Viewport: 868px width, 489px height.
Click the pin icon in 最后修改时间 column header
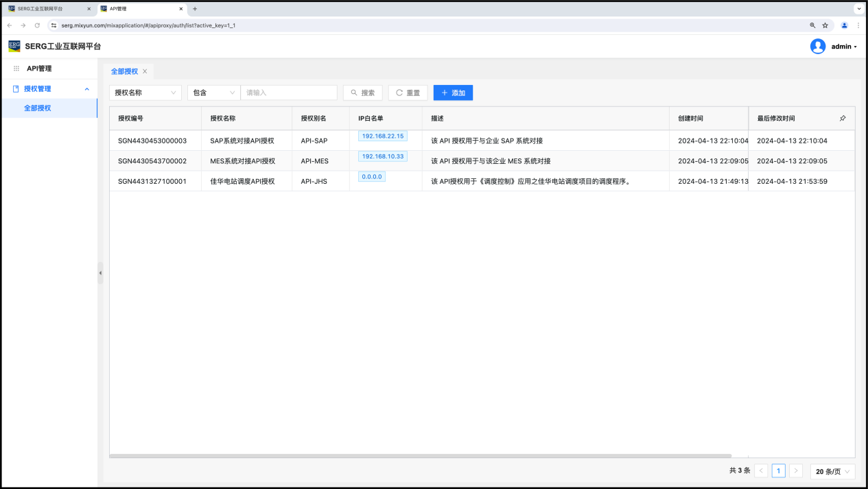[843, 119]
